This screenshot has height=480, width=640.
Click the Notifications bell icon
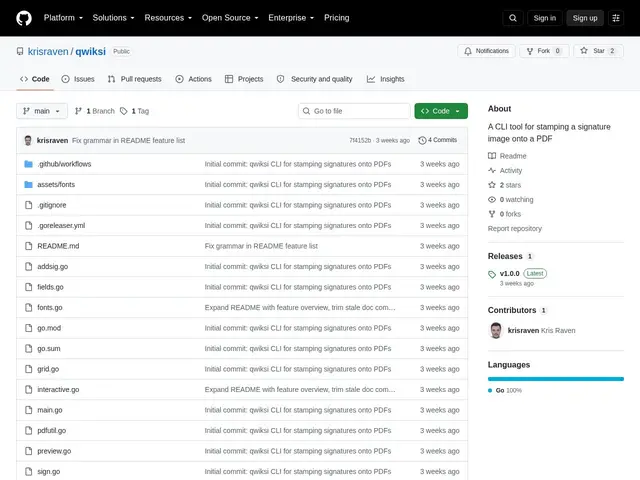468,51
